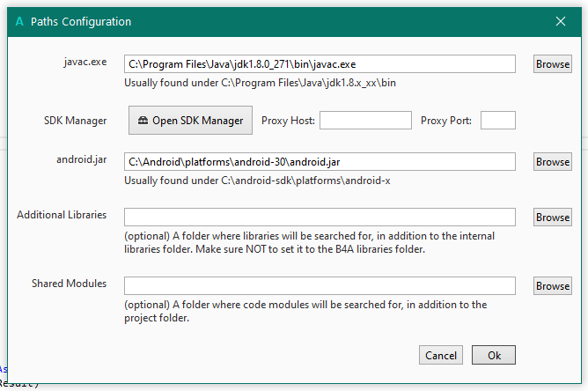Close the Paths Configuration dialog
This screenshot has height=391, width=588.
pos(562,20)
